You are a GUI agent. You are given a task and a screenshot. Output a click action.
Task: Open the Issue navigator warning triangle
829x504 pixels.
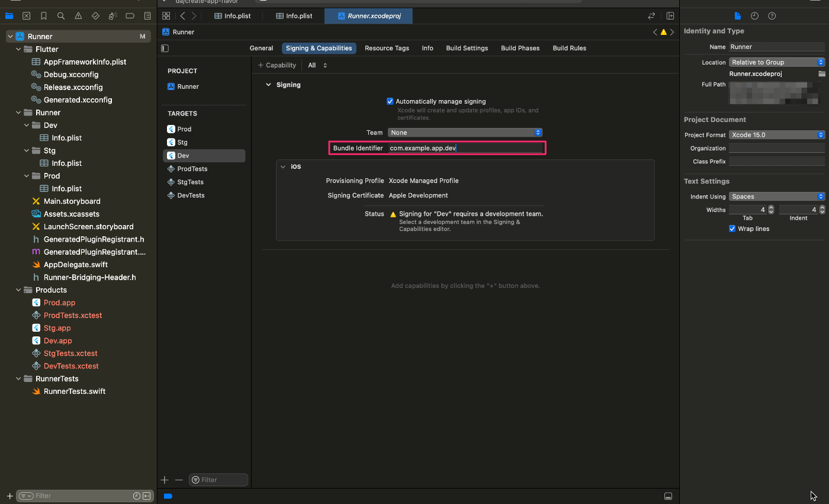click(x=78, y=16)
